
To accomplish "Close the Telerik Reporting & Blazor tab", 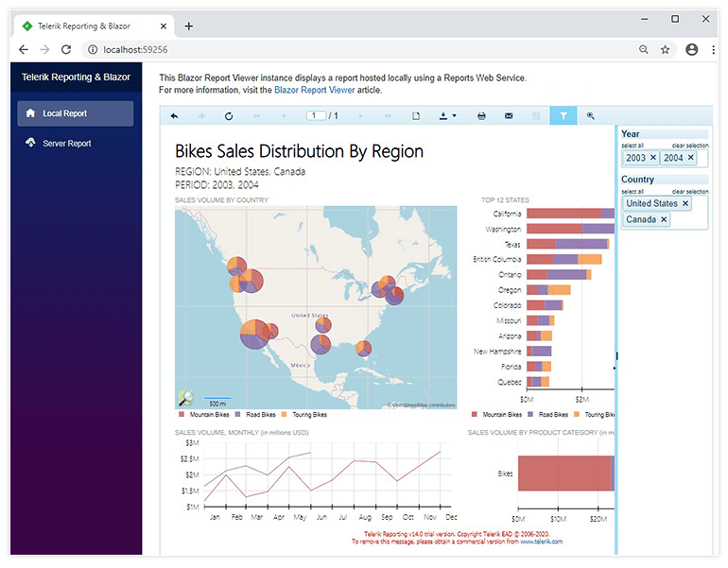I will [164, 26].
